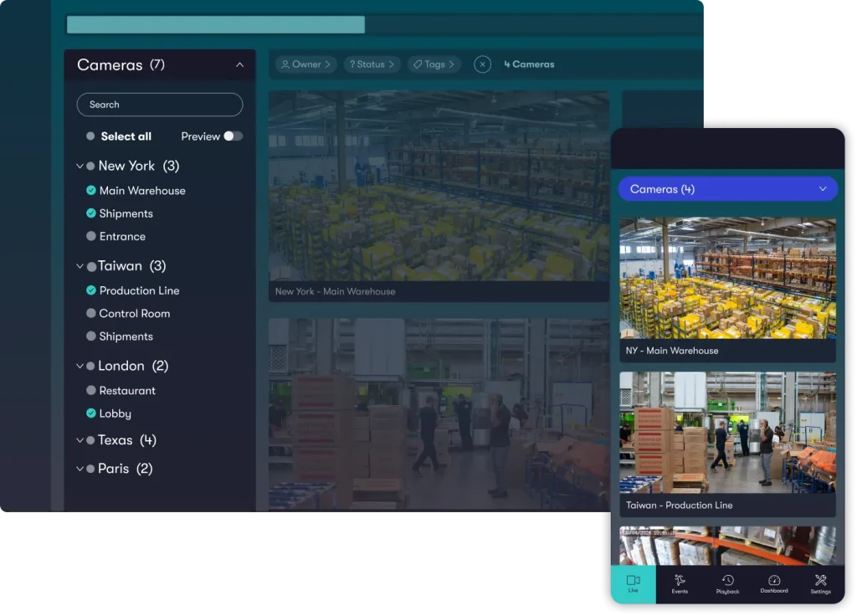Image resolution: width=857 pixels, height=616 pixels.
Task: Click the '4 Cameras' count label
Action: 529,64
